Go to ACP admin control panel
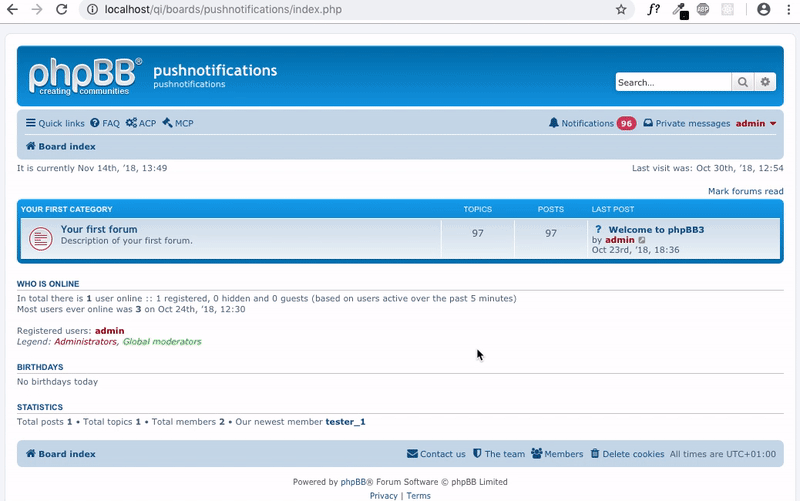Viewport: 800px width, 501px height. [x=141, y=123]
